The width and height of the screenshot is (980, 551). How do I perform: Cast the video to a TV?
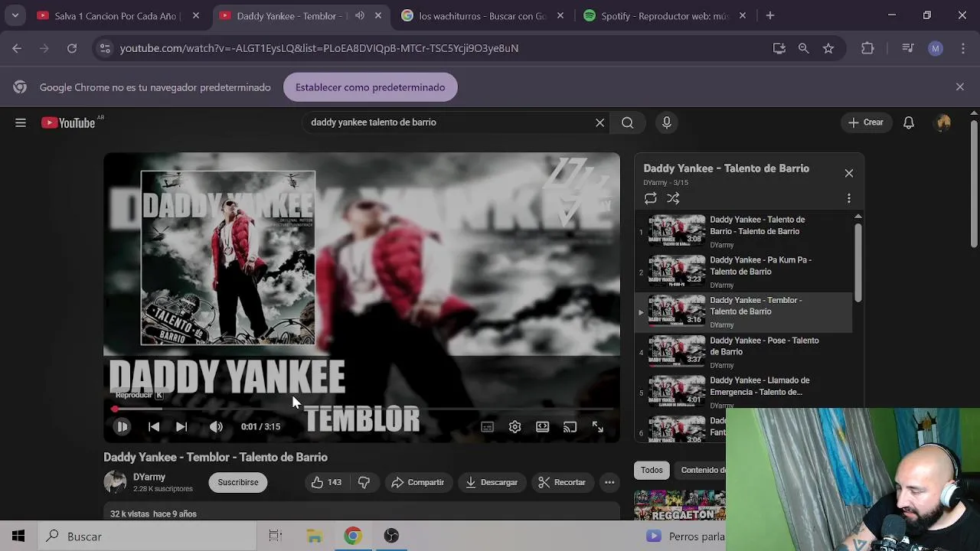[x=570, y=427]
